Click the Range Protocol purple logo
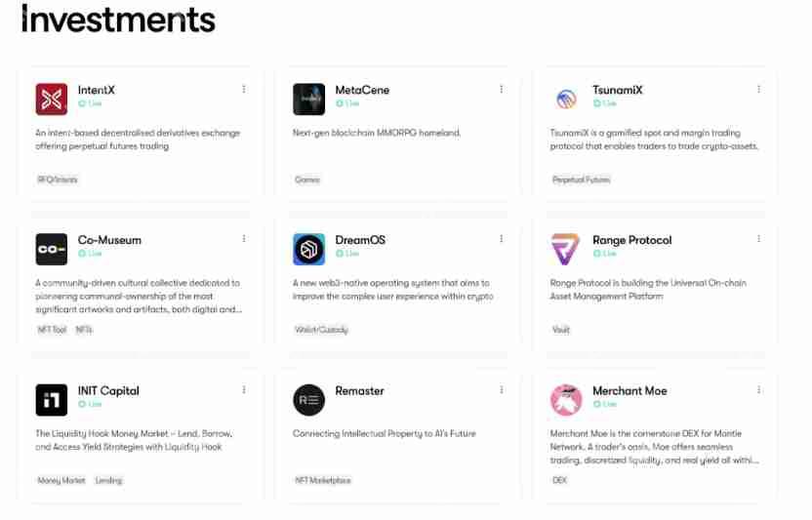Screen dimensions: 812x520 (x=566, y=249)
